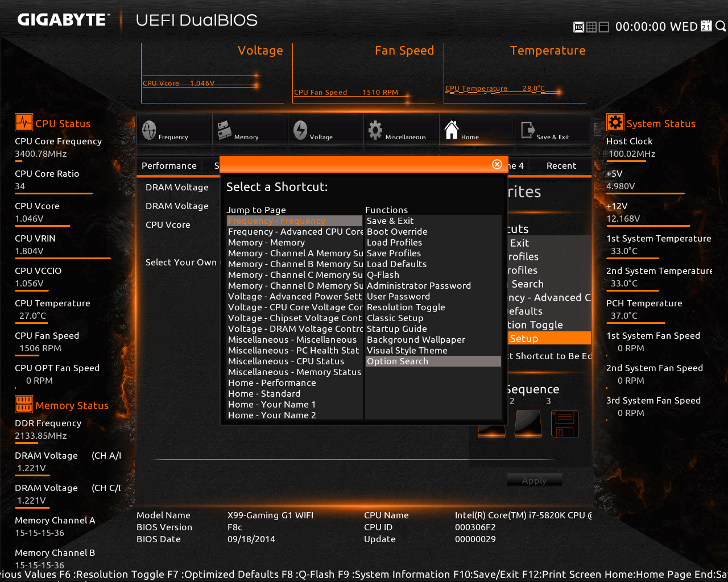This screenshot has width=728, height=582.
Task: Choose the 'Classic Setup' function
Action: [x=433, y=318]
